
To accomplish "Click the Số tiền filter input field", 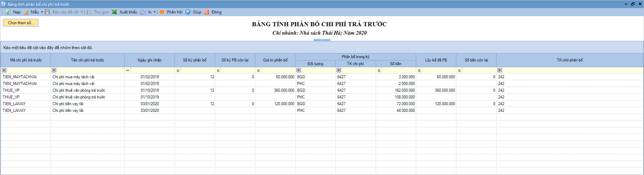I will click(x=398, y=70).
